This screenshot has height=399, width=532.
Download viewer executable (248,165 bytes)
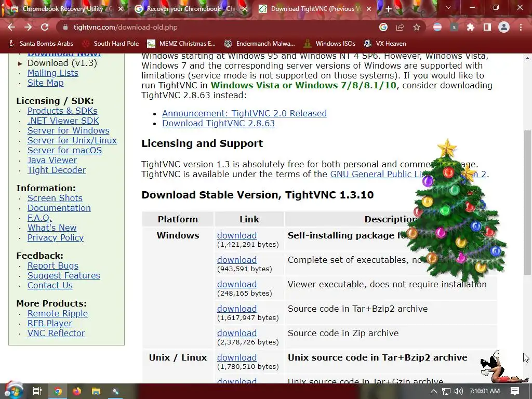237,284
